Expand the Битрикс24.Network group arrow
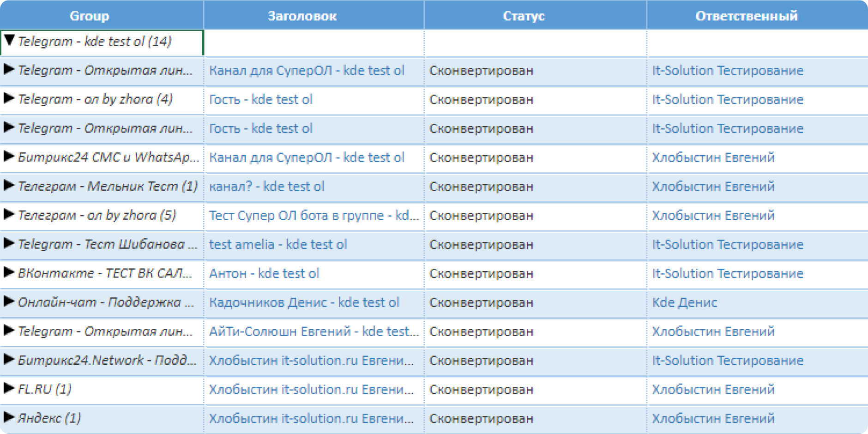868x434 pixels. pos(9,359)
